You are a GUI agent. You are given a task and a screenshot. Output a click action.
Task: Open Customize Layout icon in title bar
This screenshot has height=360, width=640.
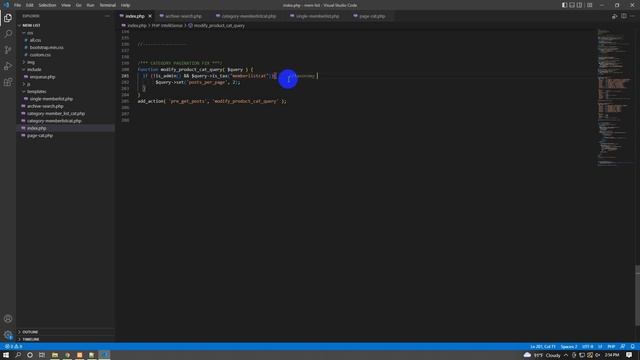point(589,5)
